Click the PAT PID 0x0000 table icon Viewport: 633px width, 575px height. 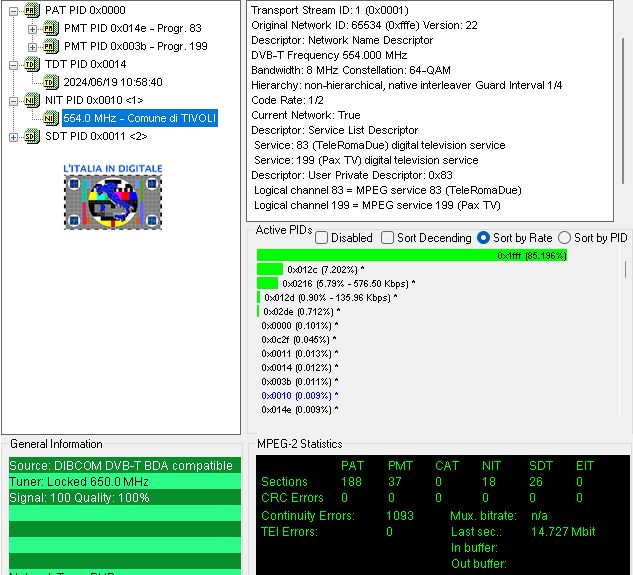32,10
